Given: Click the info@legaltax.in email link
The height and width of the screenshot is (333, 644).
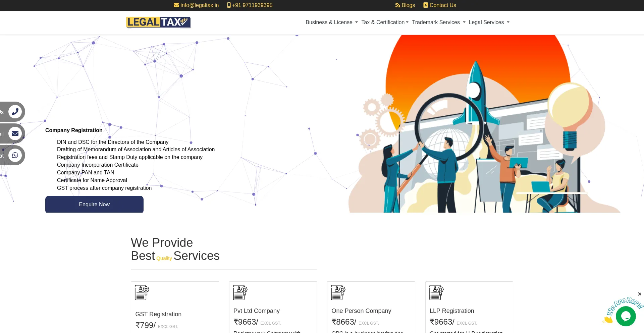Looking at the screenshot, I should (196, 5).
